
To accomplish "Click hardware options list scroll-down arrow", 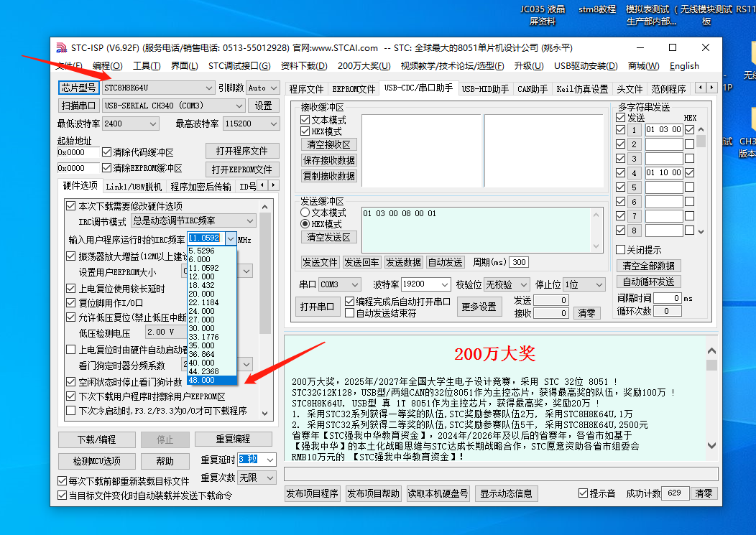I will point(264,413).
